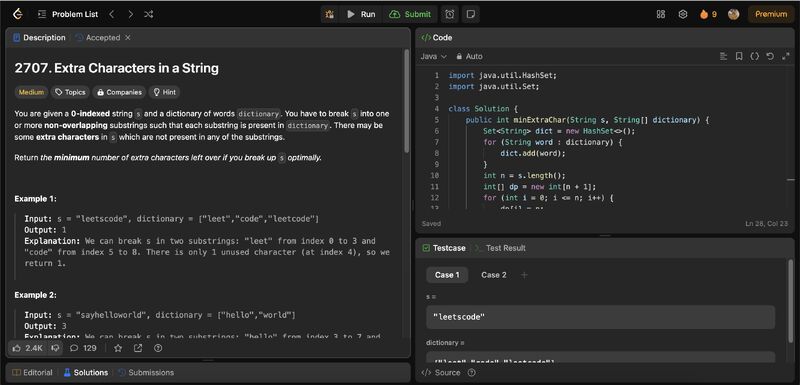
Task: Open the Problem List panel
Action: coord(68,14)
